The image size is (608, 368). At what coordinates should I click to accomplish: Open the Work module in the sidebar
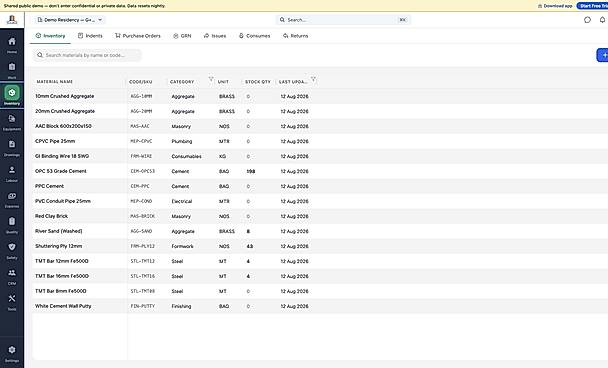(x=12, y=70)
